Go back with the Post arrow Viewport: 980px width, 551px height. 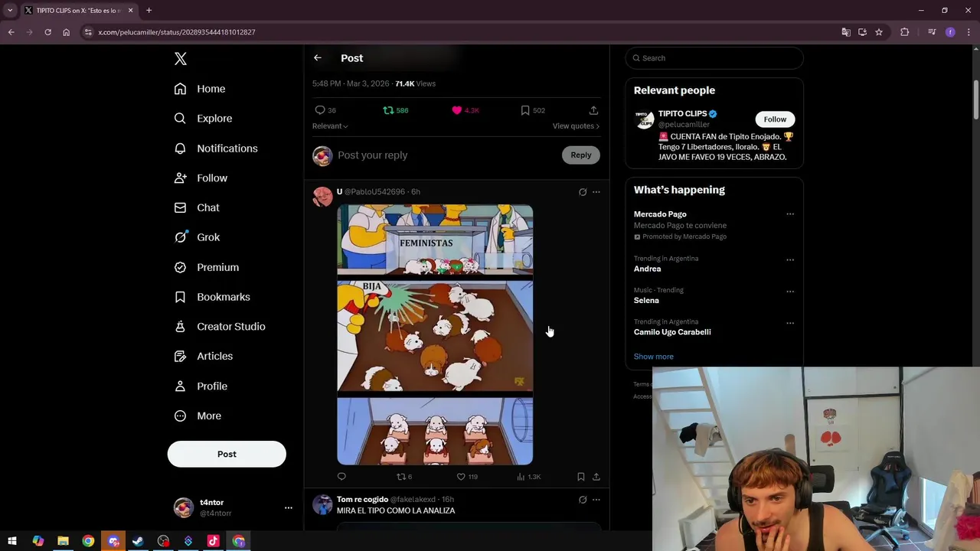[x=318, y=58]
